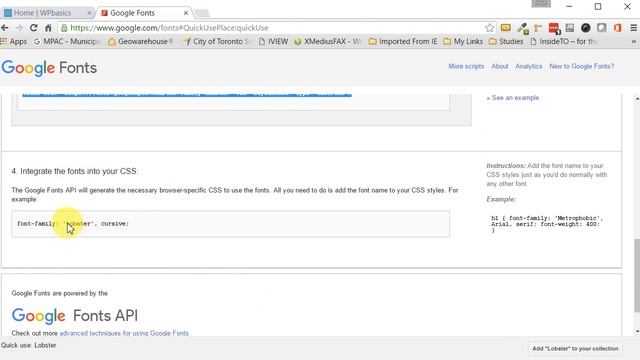Click the font-family Lobster code snippet box
The image size is (640, 360).
point(231,224)
